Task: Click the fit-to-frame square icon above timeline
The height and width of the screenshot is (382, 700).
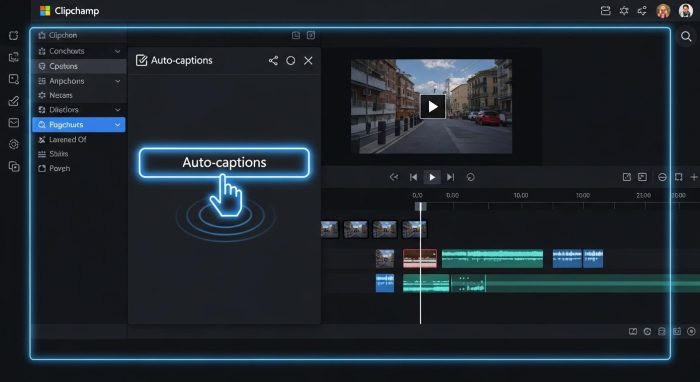Action: (x=679, y=177)
